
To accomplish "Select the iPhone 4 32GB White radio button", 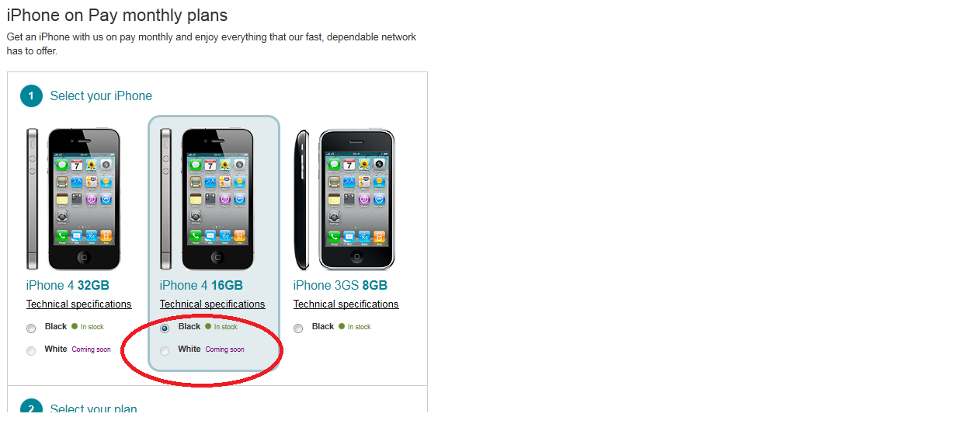I will (31, 351).
